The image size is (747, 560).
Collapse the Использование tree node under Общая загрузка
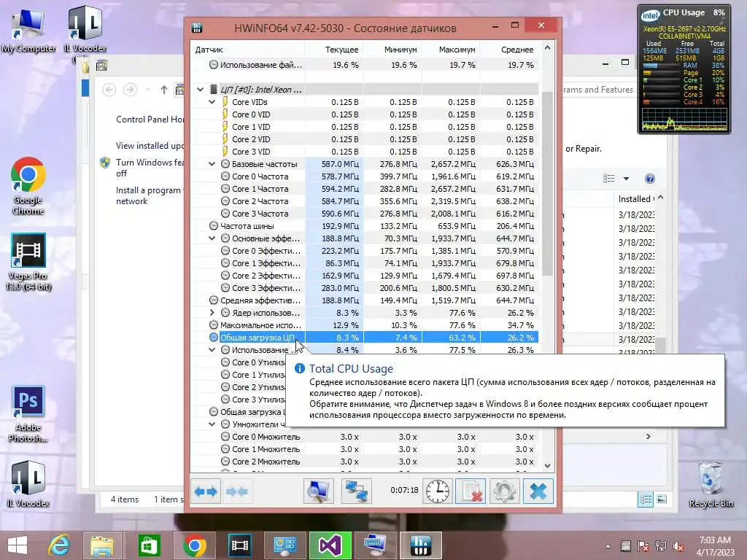pyautogui.click(x=212, y=350)
